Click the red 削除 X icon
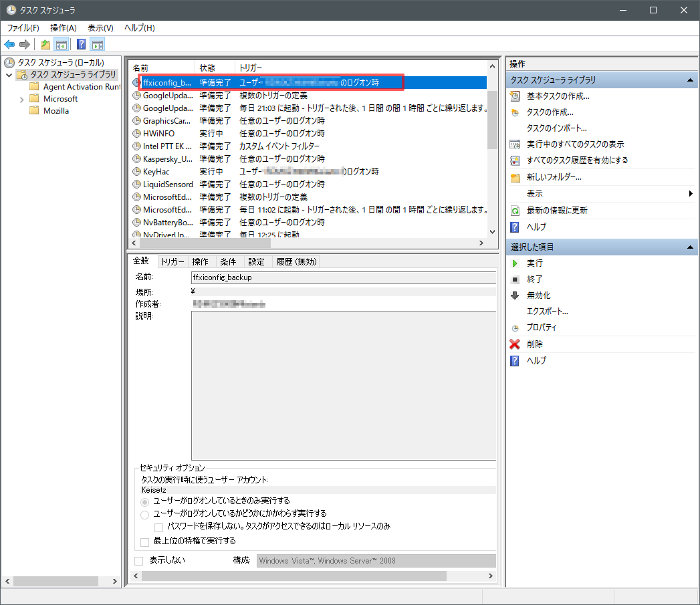Image resolution: width=700 pixels, height=605 pixels. 515,344
